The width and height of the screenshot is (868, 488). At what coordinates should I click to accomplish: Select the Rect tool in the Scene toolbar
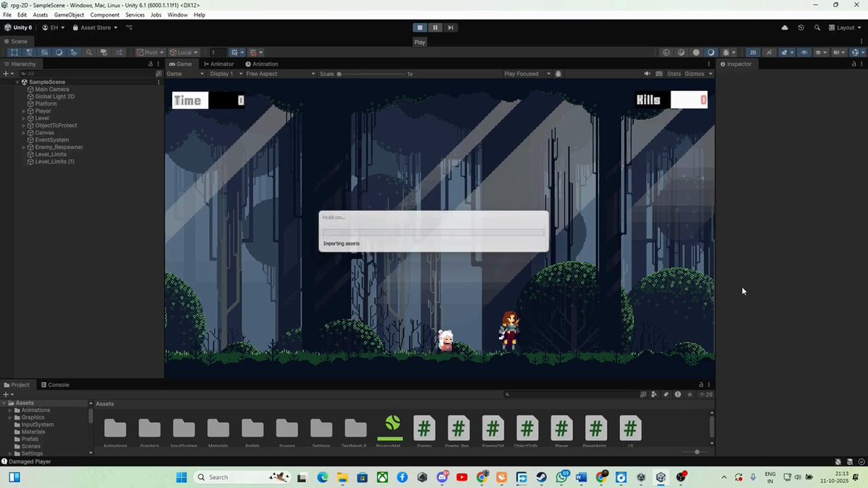point(14,52)
